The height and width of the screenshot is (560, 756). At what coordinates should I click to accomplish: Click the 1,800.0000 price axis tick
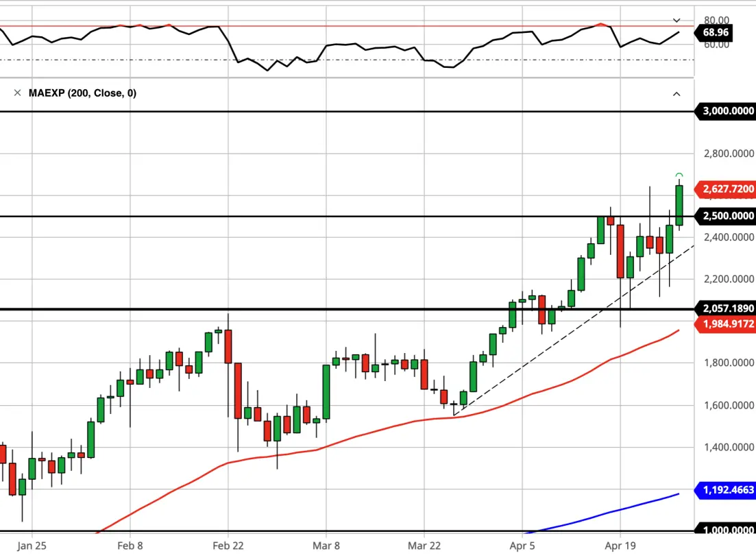coord(729,363)
